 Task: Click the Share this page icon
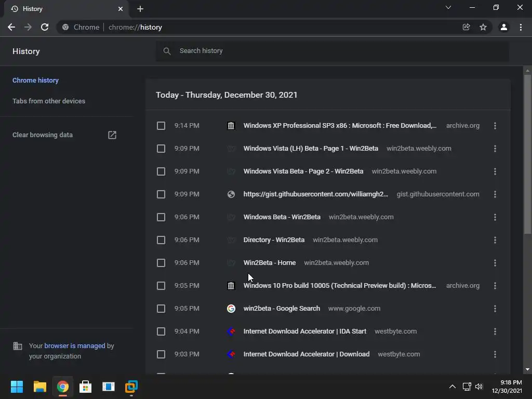[467, 27]
